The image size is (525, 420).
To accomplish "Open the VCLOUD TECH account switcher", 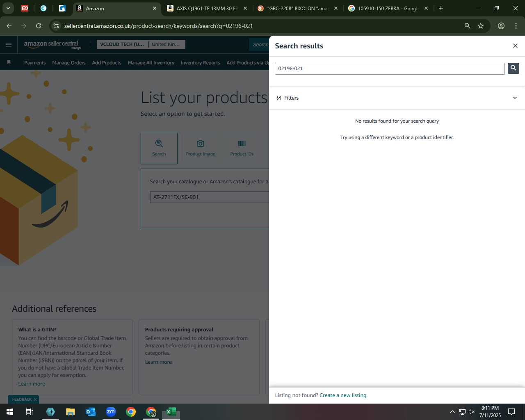I will 141,44.
